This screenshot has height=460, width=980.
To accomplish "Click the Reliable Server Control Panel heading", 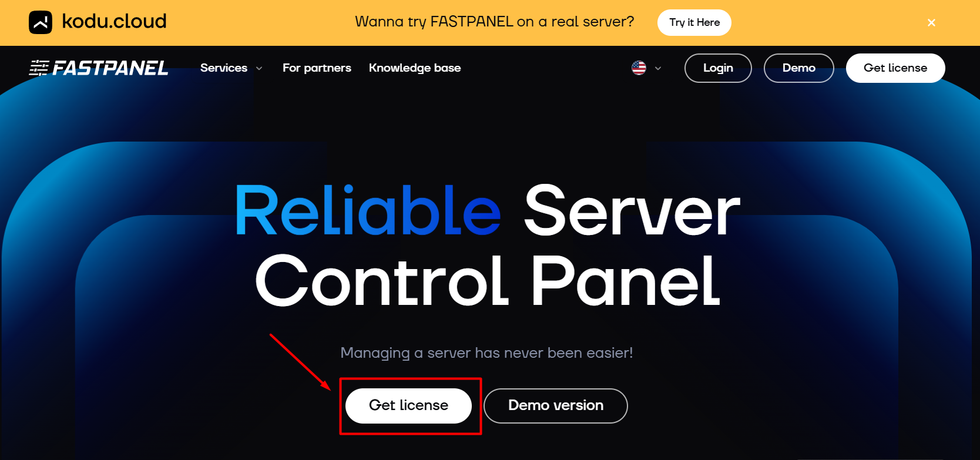I will [x=488, y=246].
